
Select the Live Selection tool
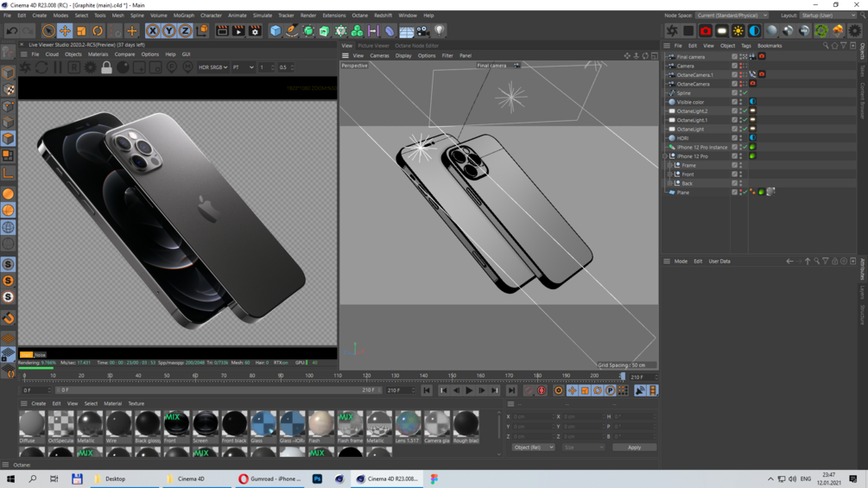pos(48,31)
